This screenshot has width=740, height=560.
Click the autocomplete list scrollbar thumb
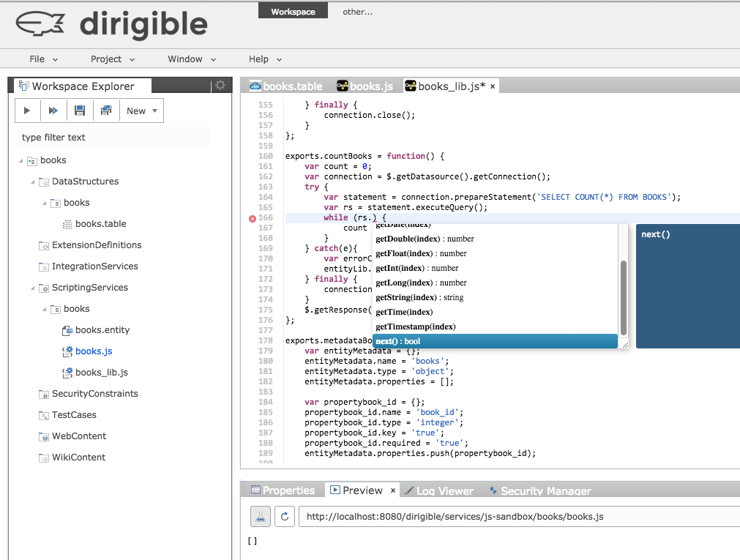tap(624, 297)
